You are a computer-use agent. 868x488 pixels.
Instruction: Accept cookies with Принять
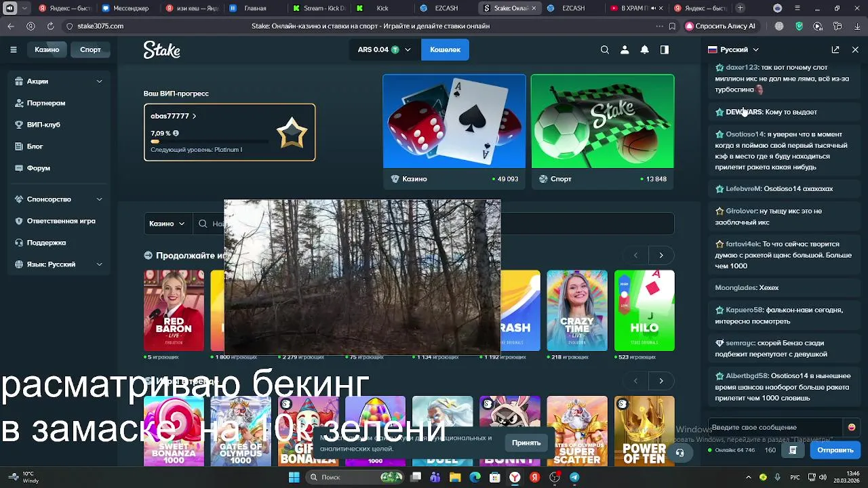click(526, 443)
